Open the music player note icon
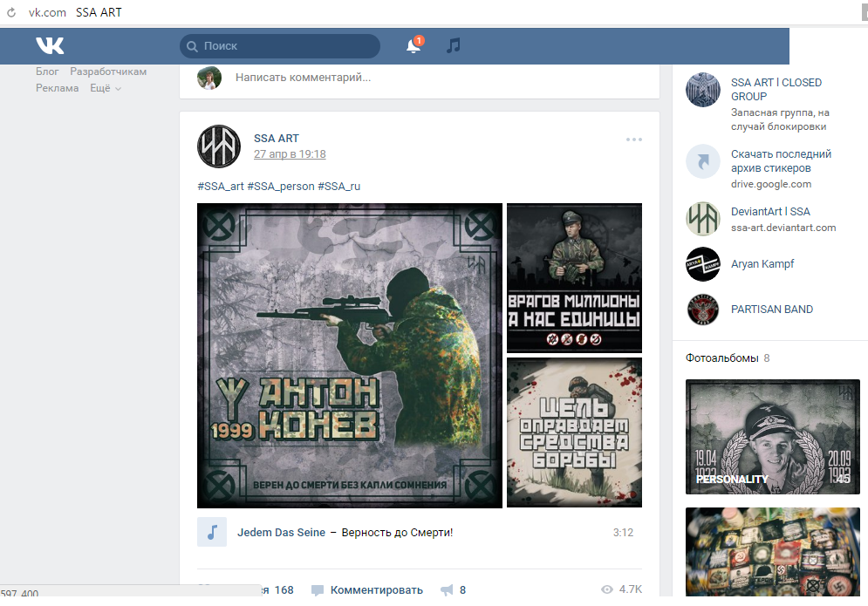The width and height of the screenshot is (868, 606). (453, 45)
